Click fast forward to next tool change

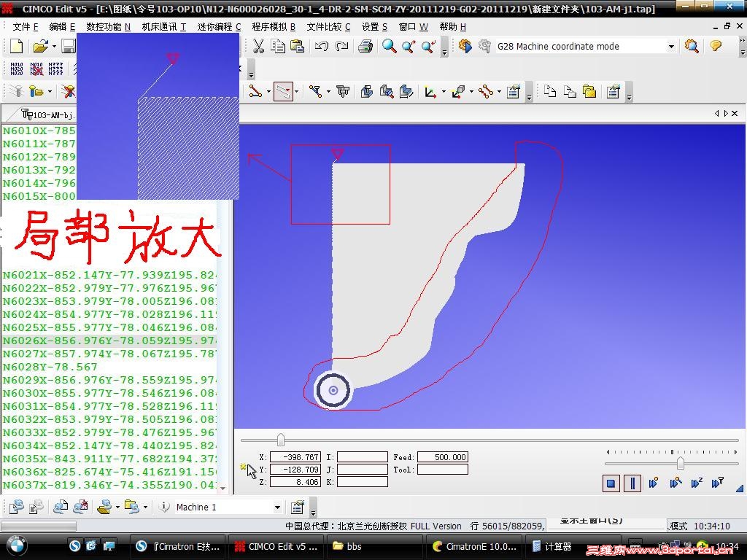718,483
